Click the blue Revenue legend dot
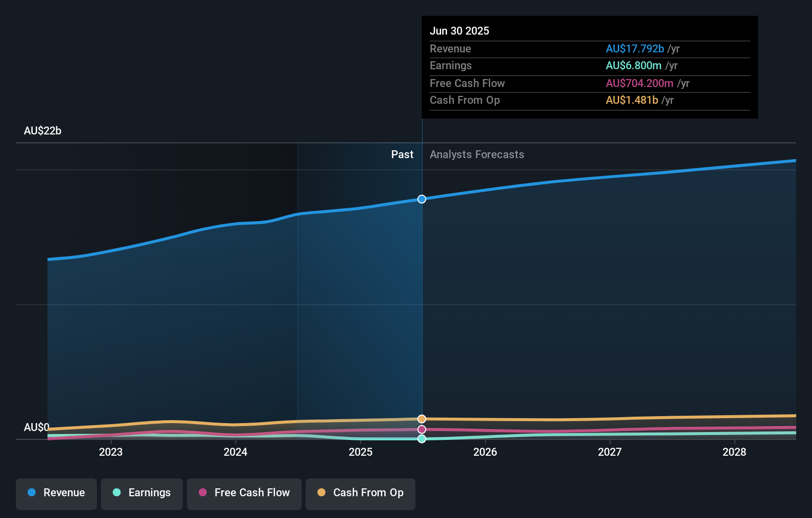Image resolution: width=812 pixels, height=518 pixels. coord(32,493)
